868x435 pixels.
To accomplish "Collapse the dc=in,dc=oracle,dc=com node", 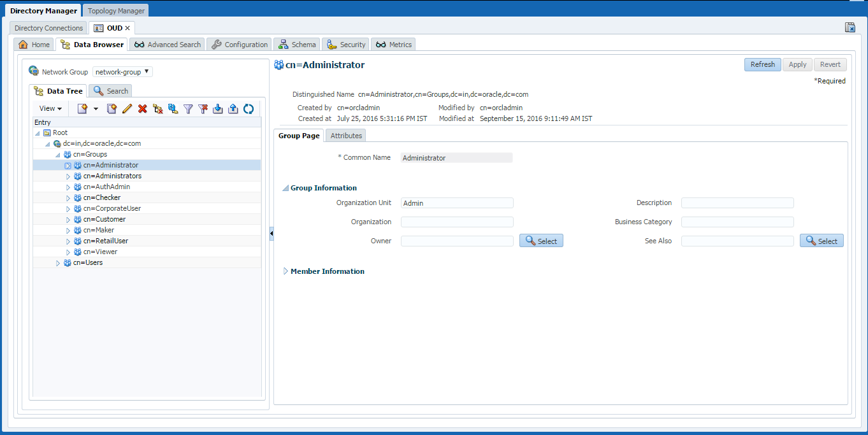I will tap(48, 144).
